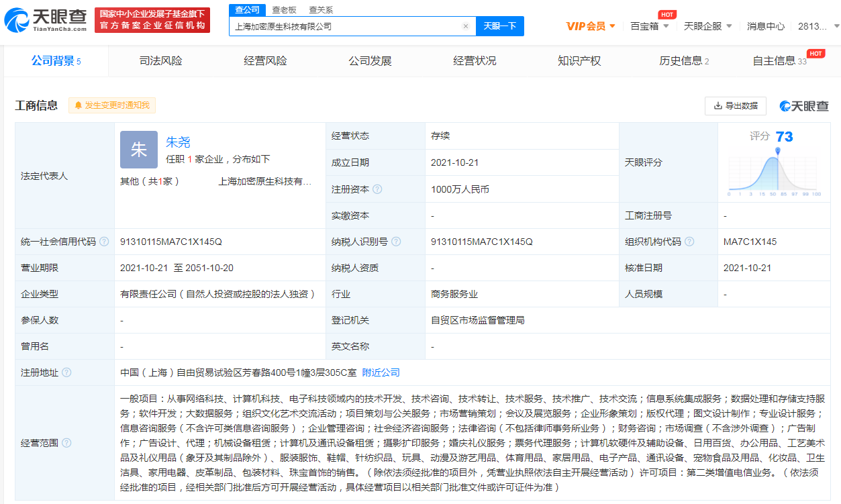Select the 核准日期 value 2021-10-21
This screenshot has width=841, height=504.
click(x=747, y=268)
